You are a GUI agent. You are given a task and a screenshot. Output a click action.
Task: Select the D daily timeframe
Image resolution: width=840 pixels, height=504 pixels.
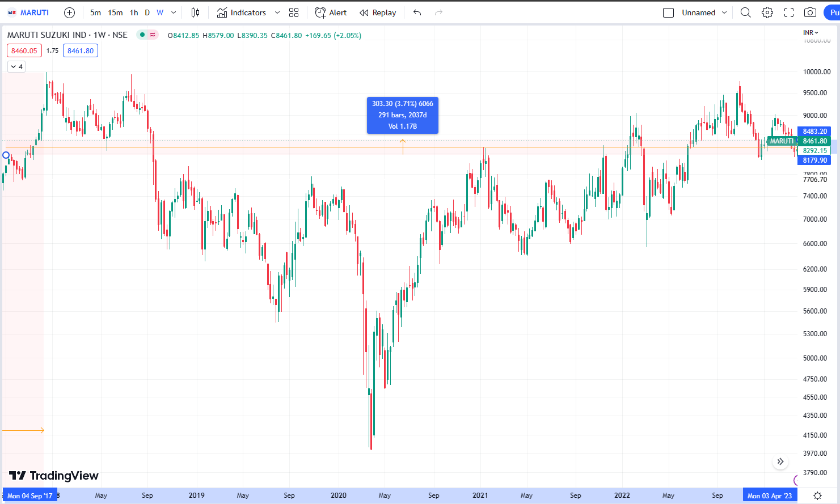[x=147, y=12]
